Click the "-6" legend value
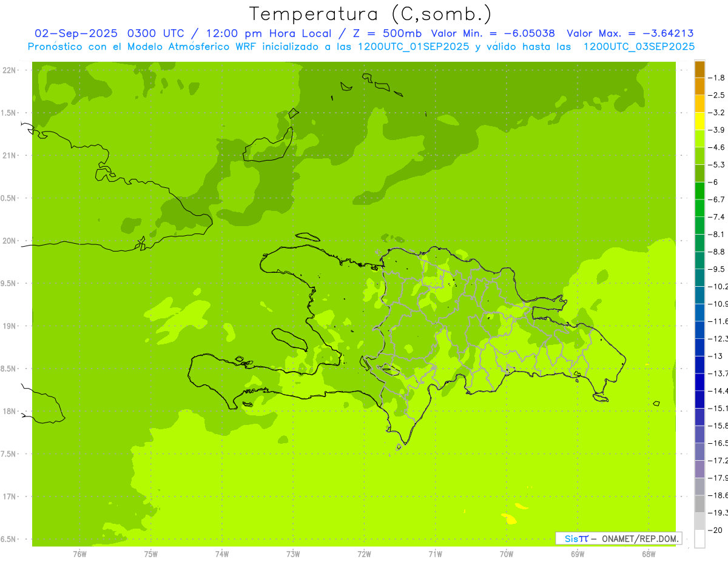The width and height of the screenshot is (728, 562). (713, 182)
